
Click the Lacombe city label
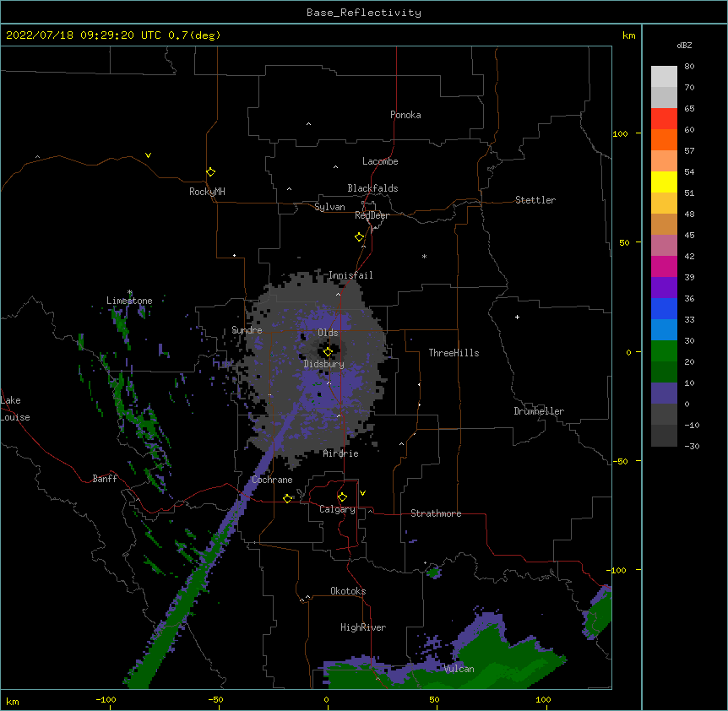pos(380,161)
